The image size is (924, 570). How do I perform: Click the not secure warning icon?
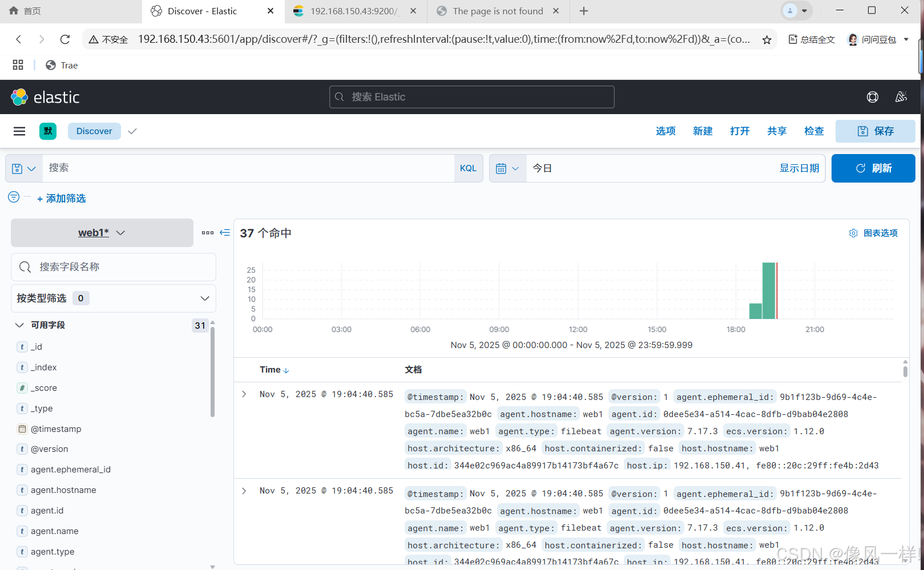[x=94, y=39]
